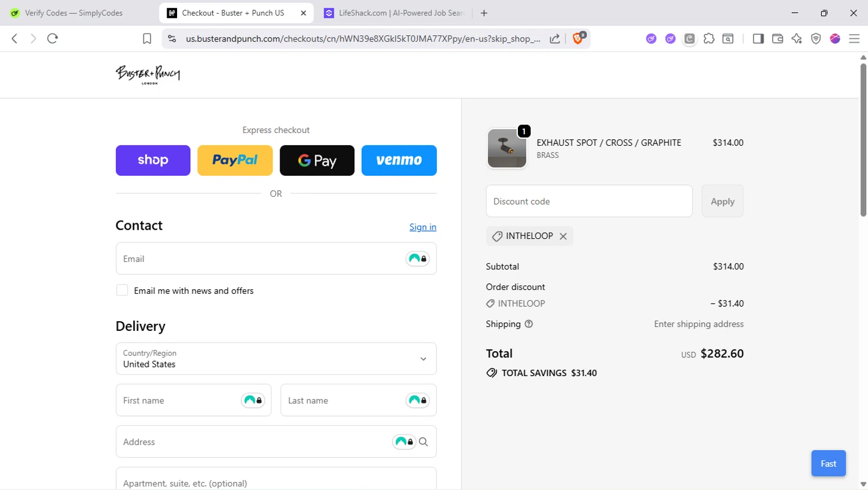
Task: Focus the Apartment, suite, etc. field
Action: point(276,479)
